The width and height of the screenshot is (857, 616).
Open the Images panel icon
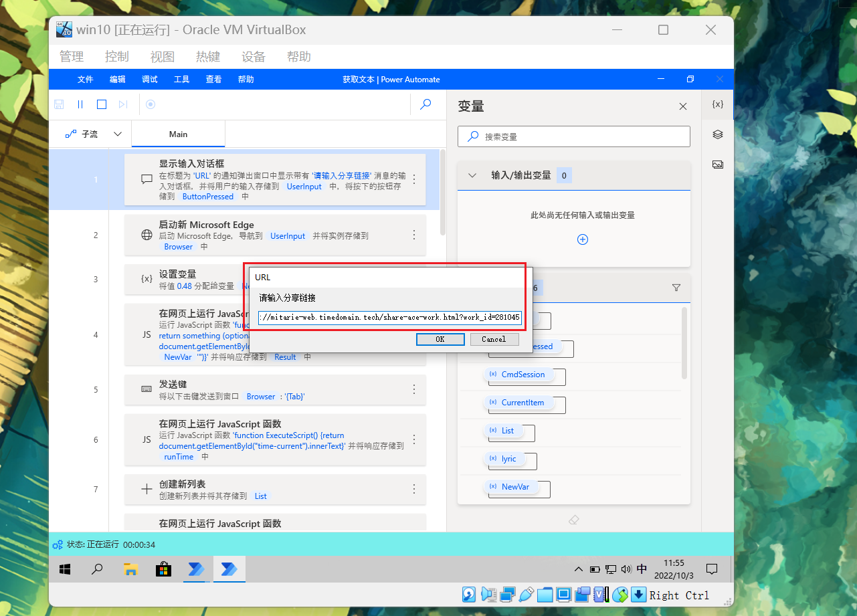[x=718, y=165]
